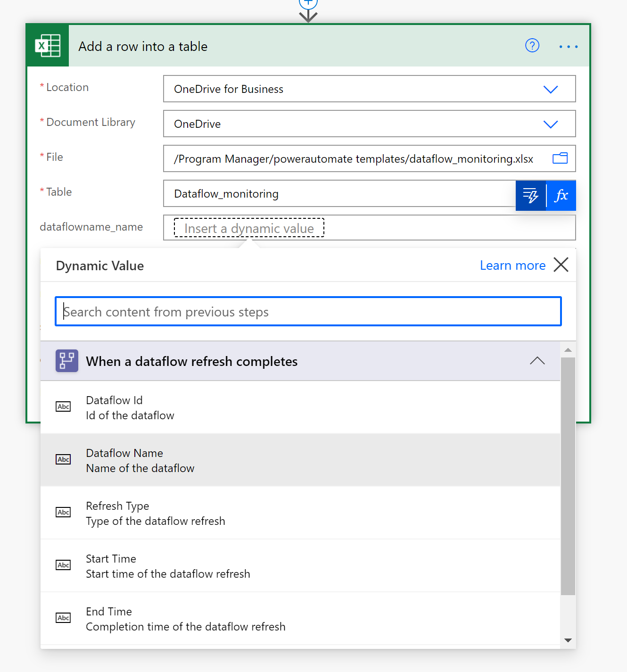
Task: Expand the Location dropdown
Action: point(551,89)
